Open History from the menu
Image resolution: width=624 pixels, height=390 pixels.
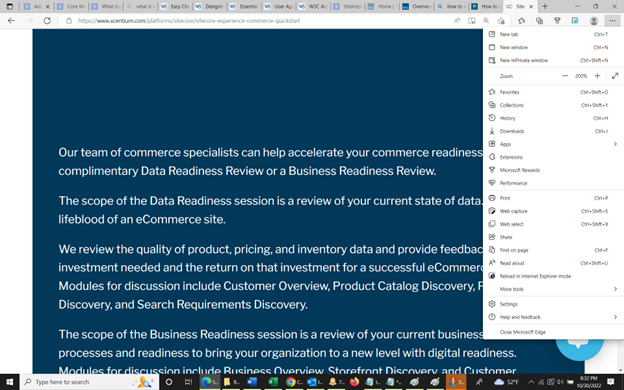coord(553,118)
